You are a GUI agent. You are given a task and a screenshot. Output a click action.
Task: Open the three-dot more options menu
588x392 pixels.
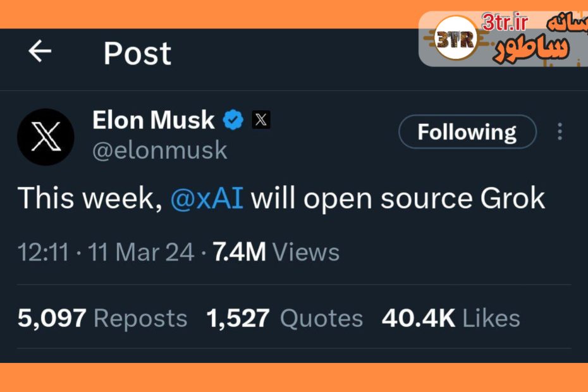click(x=560, y=132)
